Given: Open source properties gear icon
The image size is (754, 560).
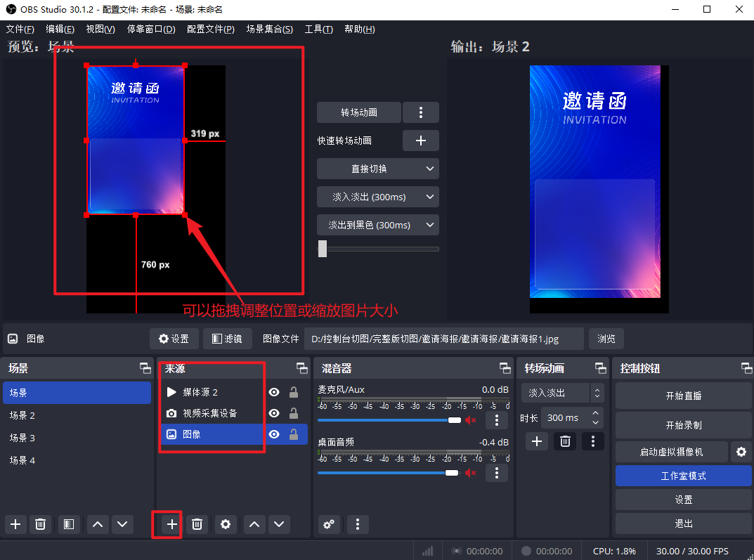Looking at the screenshot, I should click(225, 524).
